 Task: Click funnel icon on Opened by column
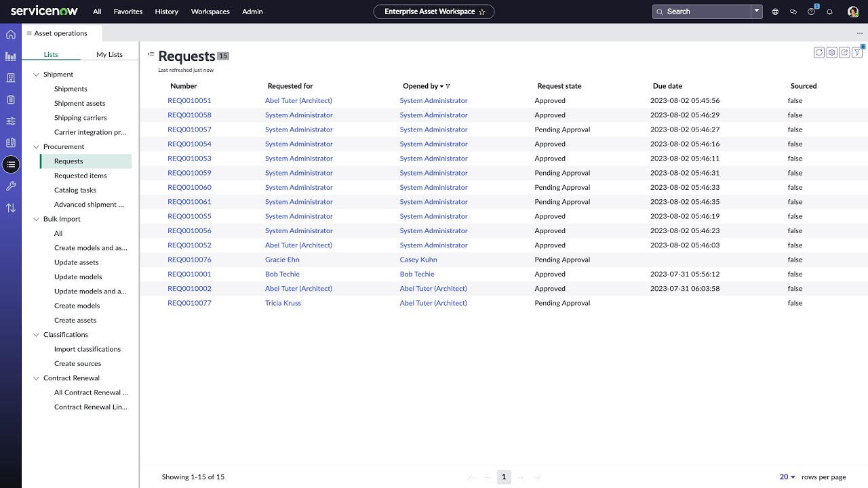pyautogui.click(x=448, y=86)
